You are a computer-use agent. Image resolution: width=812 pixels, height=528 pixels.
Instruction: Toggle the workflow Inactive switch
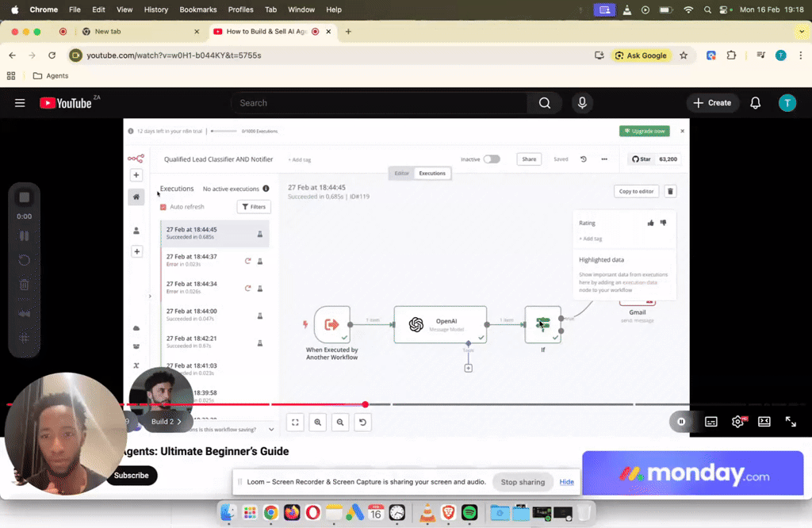(492, 159)
